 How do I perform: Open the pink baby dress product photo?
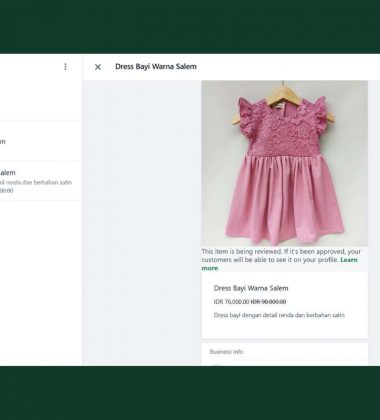tap(284, 163)
